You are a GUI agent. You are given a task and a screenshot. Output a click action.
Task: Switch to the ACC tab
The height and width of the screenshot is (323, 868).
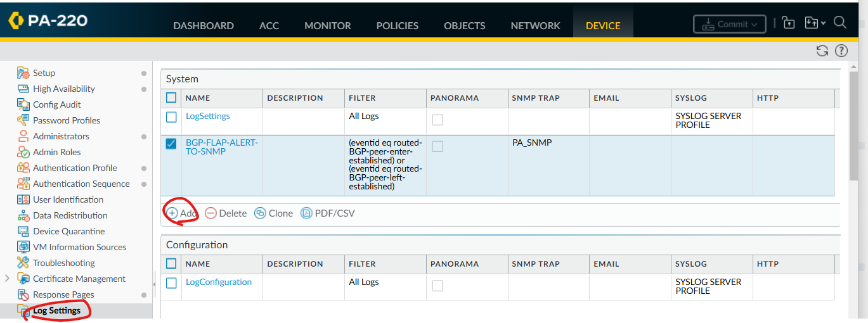click(269, 26)
